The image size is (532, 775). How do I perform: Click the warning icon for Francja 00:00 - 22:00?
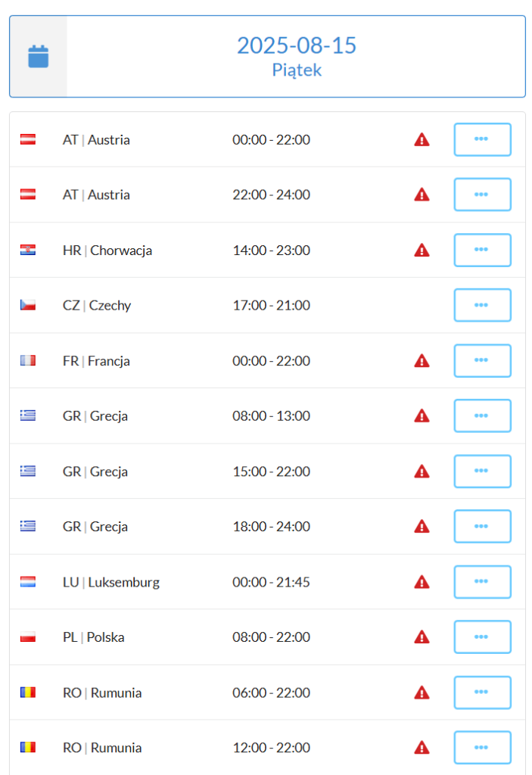(422, 361)
